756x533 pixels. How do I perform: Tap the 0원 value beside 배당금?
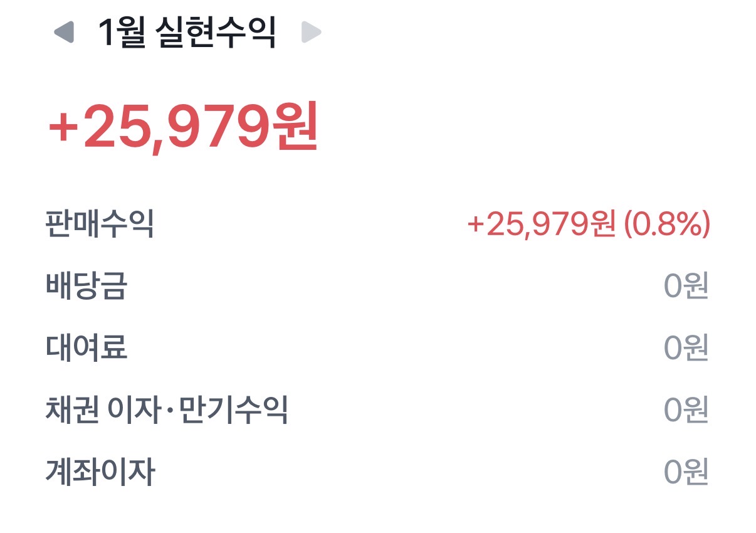click(x=686, y=286)
